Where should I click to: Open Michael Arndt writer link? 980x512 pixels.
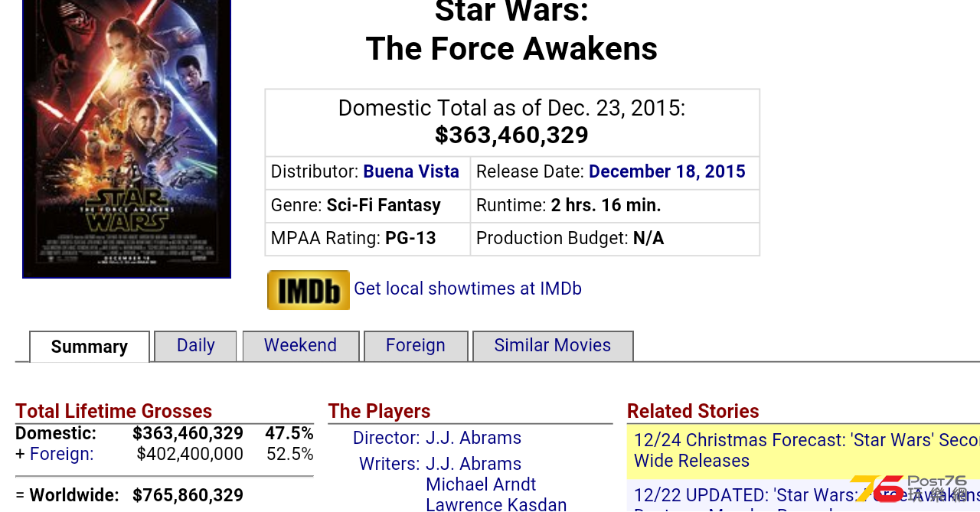481,484
